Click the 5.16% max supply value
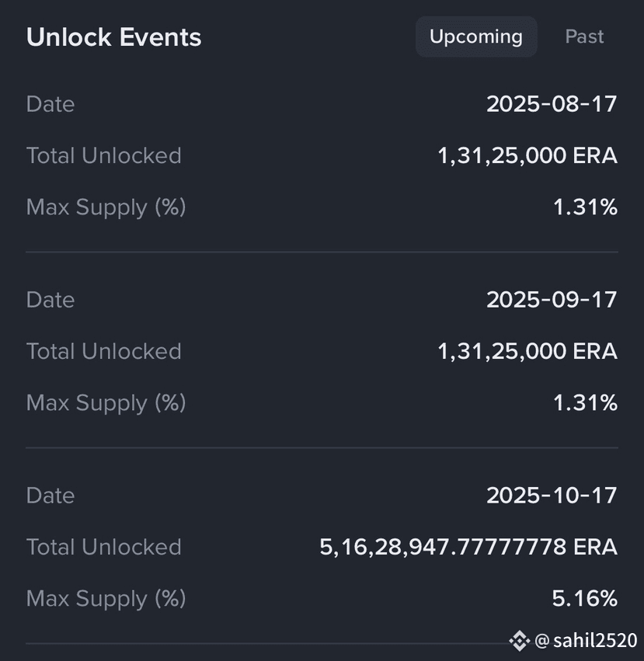 click(x=585, y=598)
